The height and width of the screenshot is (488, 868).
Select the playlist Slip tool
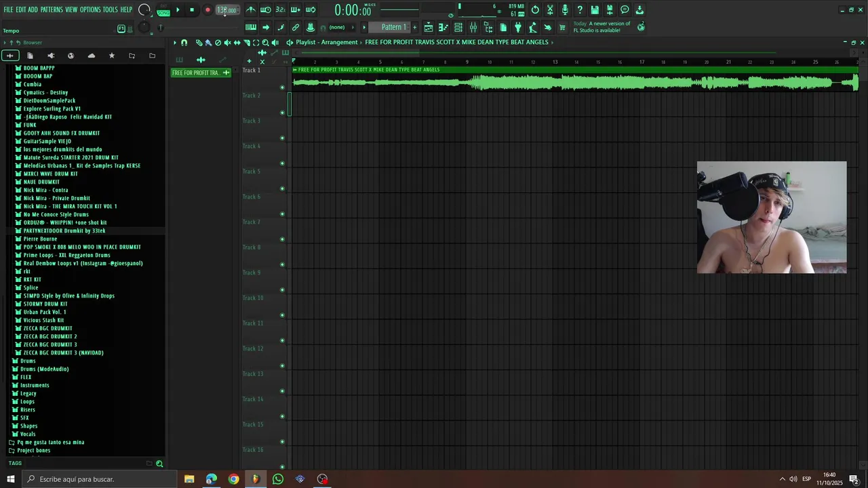(237, 43)
